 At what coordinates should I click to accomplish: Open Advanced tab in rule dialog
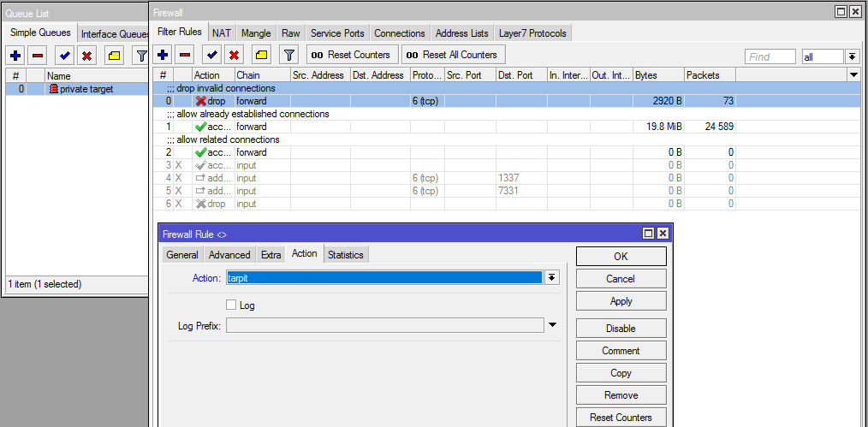[x=229, y=255]
